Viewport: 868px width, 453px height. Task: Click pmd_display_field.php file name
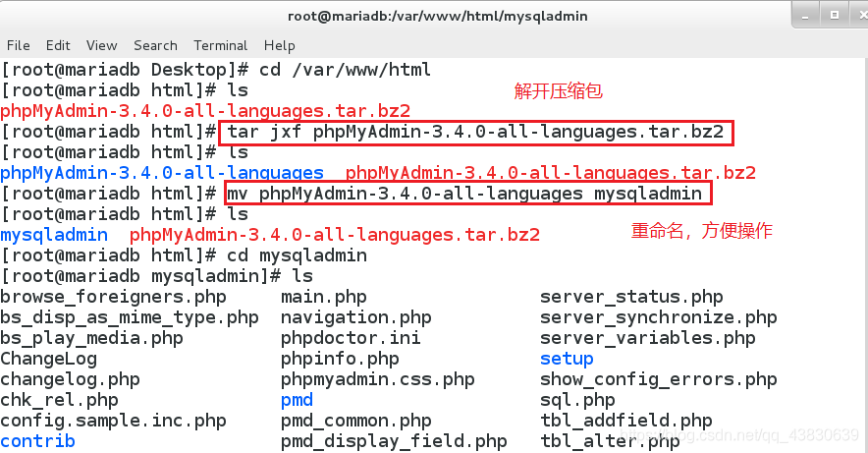(x=394, y=441)
